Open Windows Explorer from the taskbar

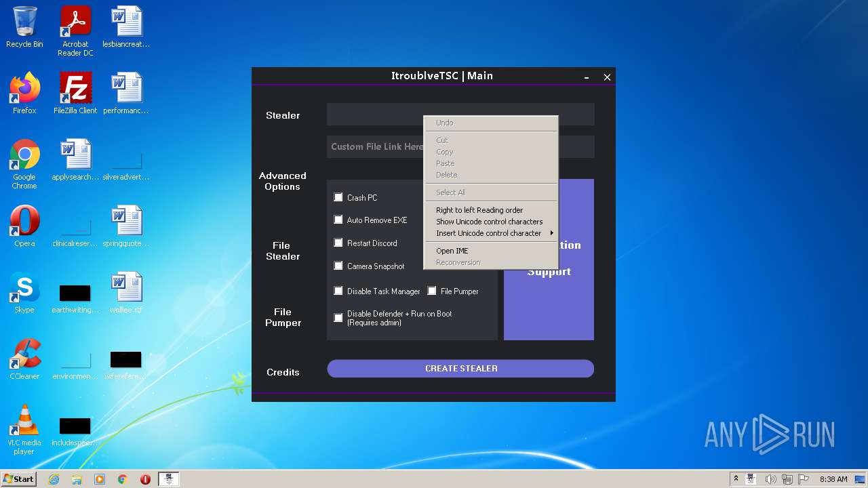[77, 479]
